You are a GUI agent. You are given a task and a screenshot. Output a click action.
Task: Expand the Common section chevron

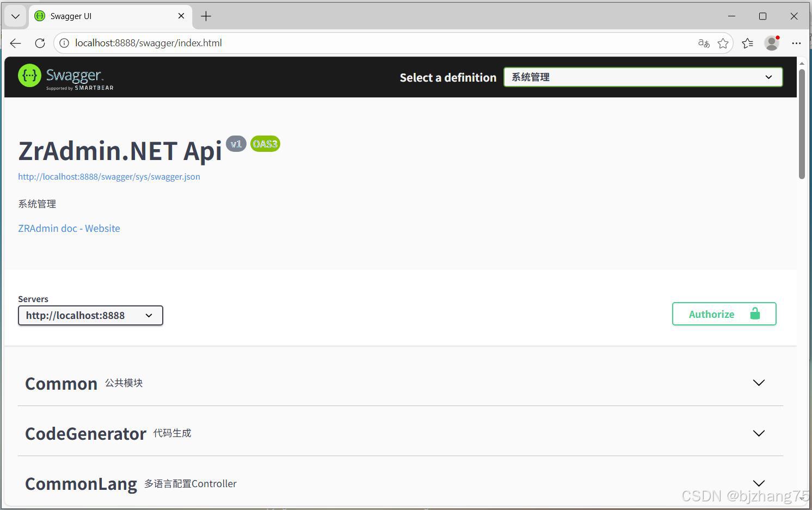(x=759, y=383)
